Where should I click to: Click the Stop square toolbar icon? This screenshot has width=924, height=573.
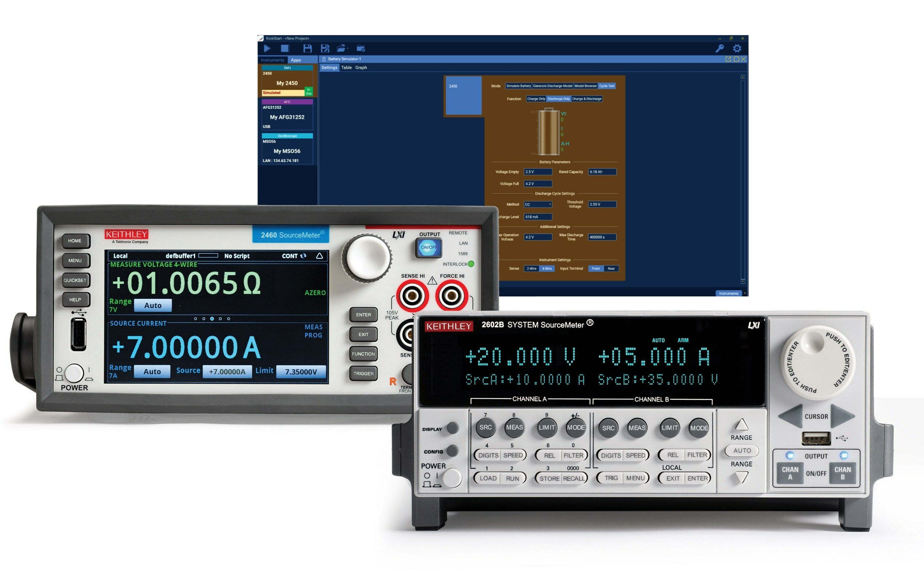tap(285, 48)
